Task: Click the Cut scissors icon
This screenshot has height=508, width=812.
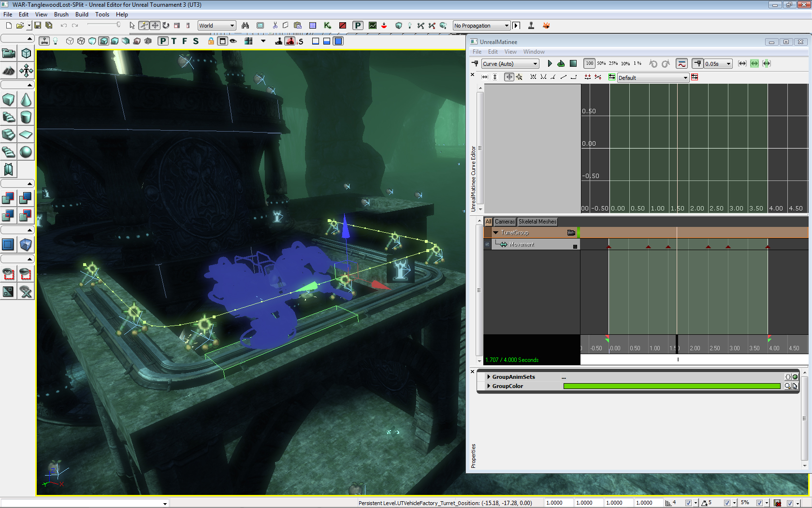Action: point(275,26)
